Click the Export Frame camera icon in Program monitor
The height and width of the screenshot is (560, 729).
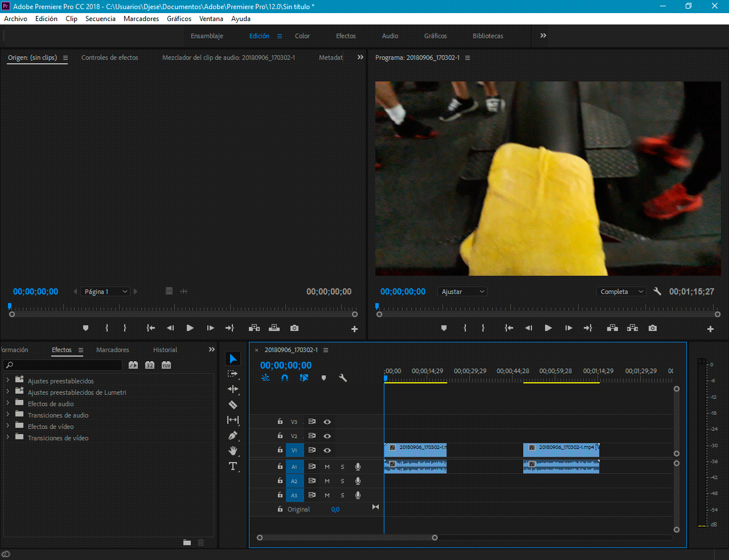click(x=653, y=328)
